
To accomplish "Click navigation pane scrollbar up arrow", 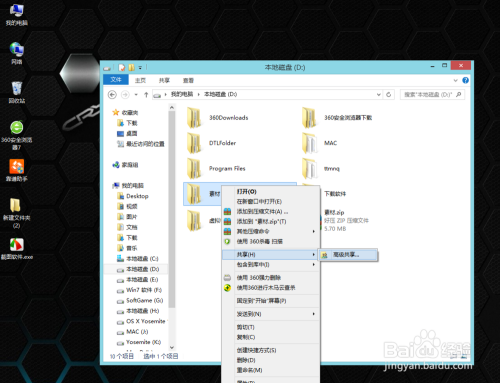I will tap(172, 108).
